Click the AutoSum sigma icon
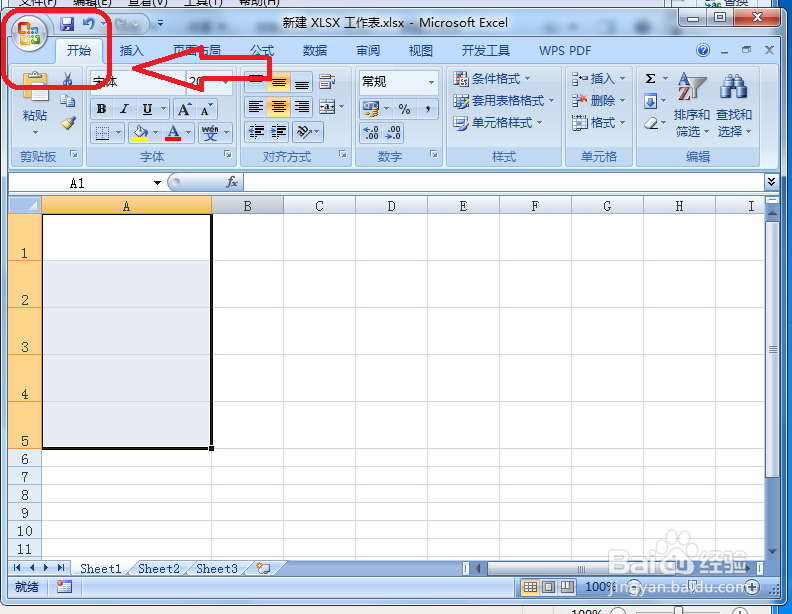The width and height of the screenshot is (792, 614). pos(651,79)
